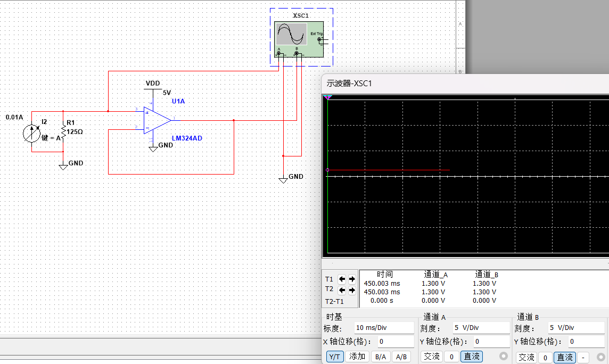Select the U1A op-amp triangle symbol
Viewport: 609px width, 364px height.
pos(157,120)
